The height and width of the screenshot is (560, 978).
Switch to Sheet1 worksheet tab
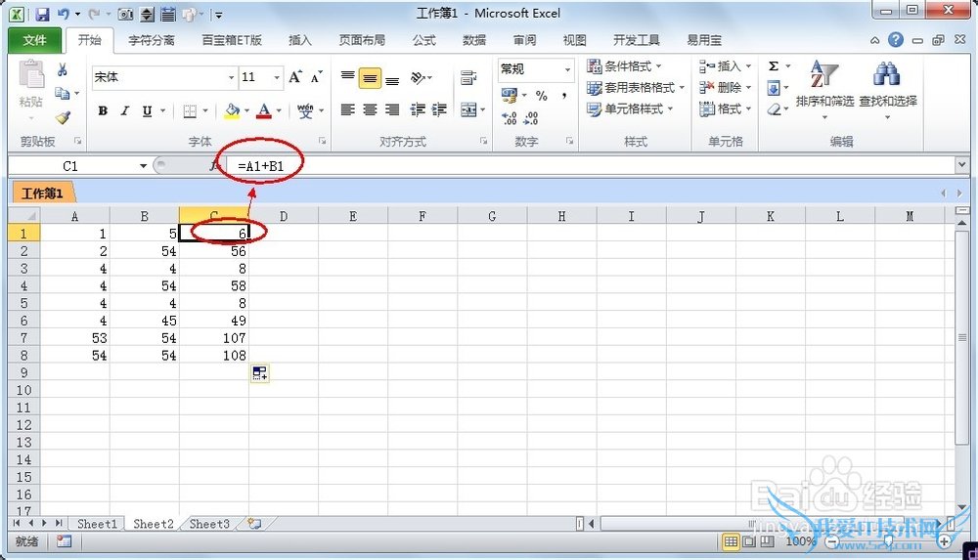coord(97,524)
